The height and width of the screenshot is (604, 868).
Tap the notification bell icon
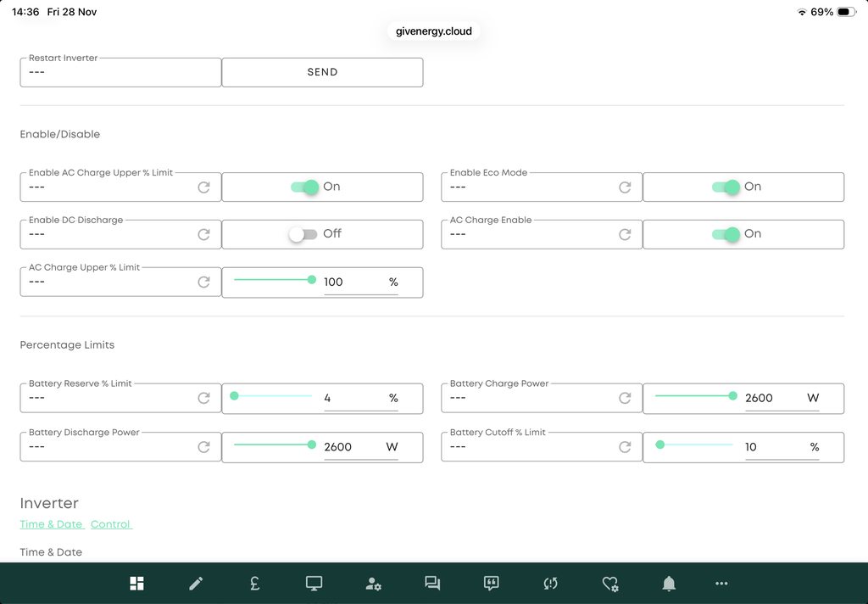[x=669, y=584]
